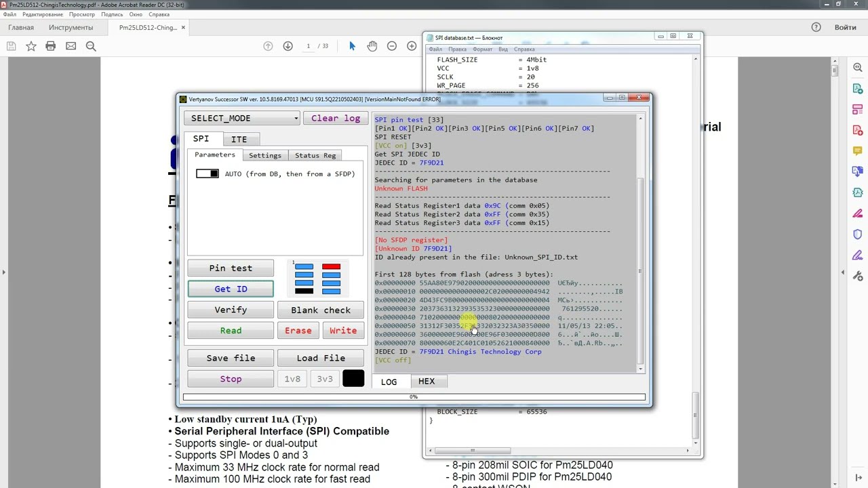Open the Protect shield tool in sidebar

coord(858,235)
